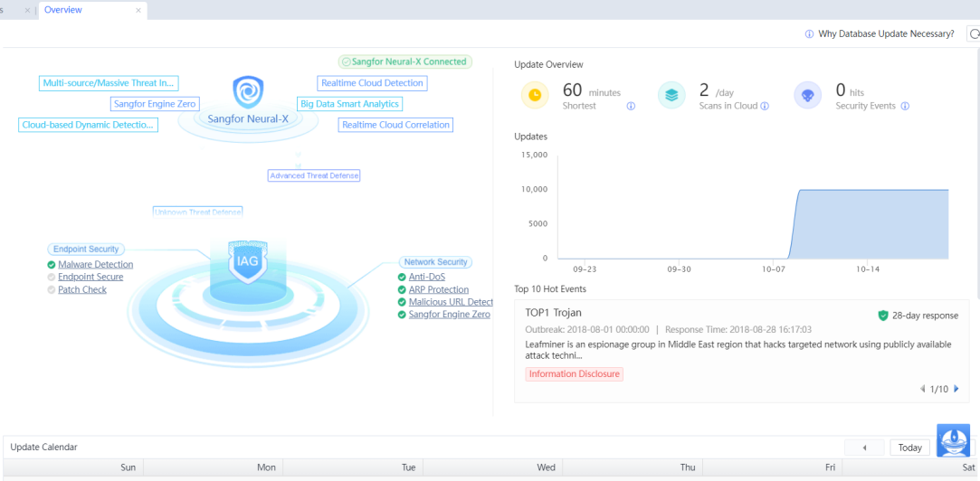
Task: Click the Sangfor Neural-X shield icon
Action: coord(248,91)
